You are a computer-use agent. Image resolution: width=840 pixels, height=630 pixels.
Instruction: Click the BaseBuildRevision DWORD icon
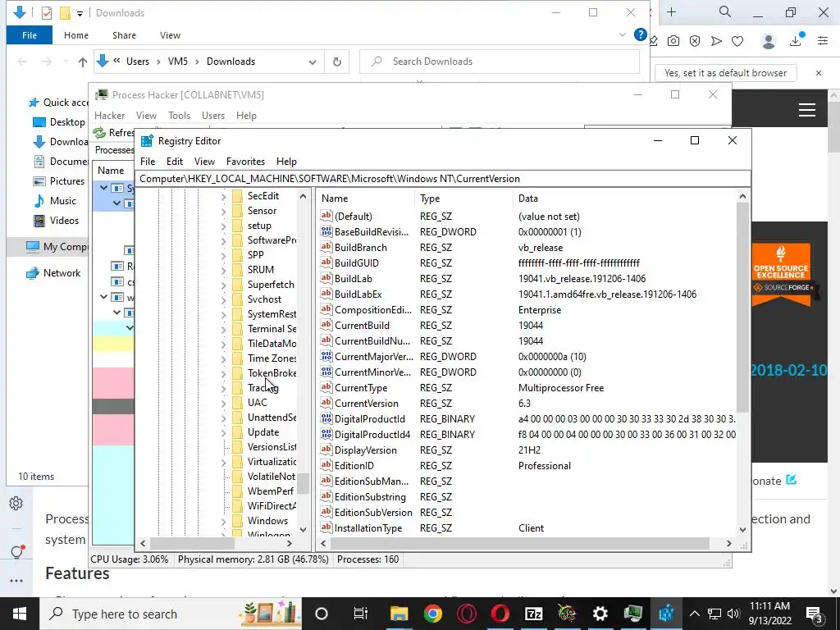[x=326, y=231]
